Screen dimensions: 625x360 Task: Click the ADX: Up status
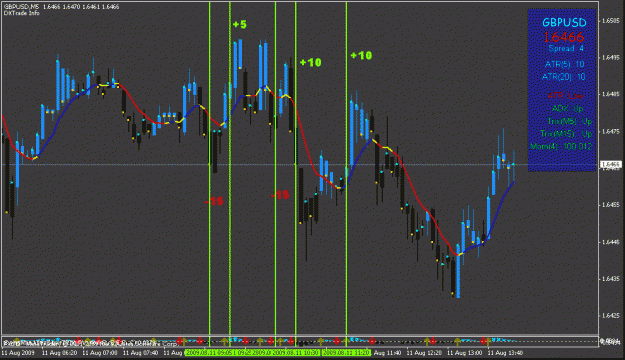[x=568, y=108]
